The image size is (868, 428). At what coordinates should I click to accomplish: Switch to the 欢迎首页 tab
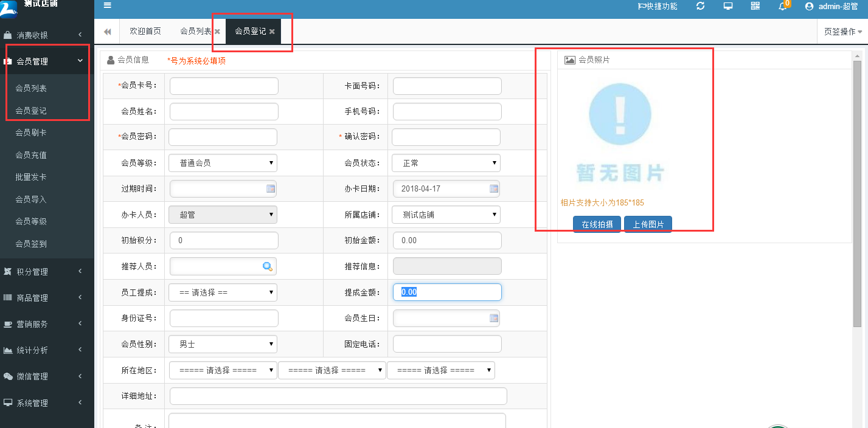(145, 30)
